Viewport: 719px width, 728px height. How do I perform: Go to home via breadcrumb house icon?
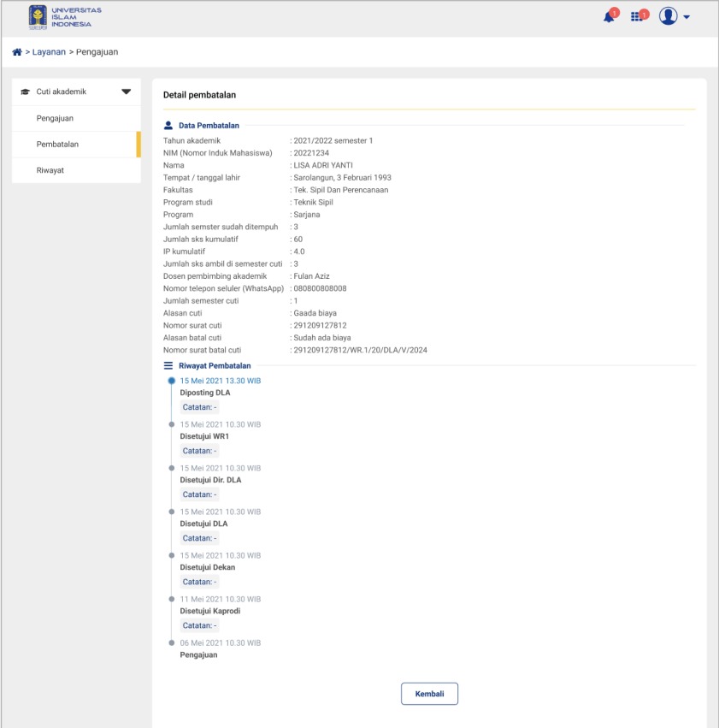pos(16,52)
